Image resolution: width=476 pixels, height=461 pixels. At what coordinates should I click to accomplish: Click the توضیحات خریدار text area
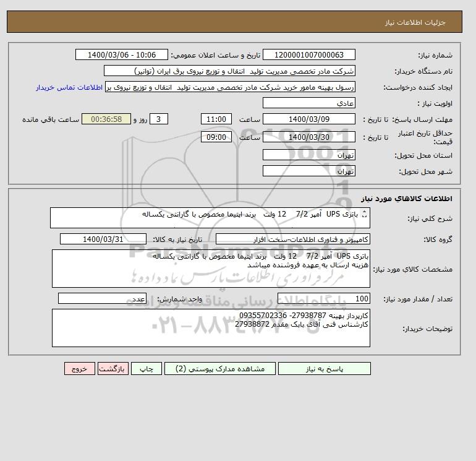(211, 328)
